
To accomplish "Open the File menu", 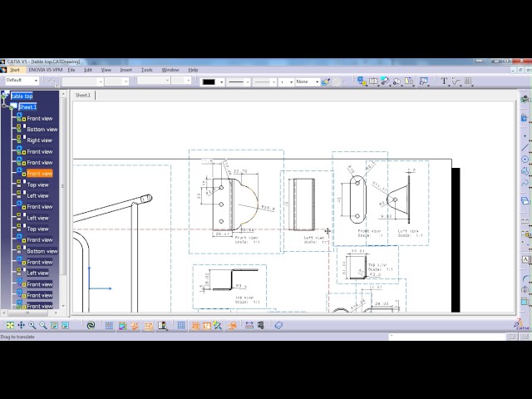I will coord(71,70).
